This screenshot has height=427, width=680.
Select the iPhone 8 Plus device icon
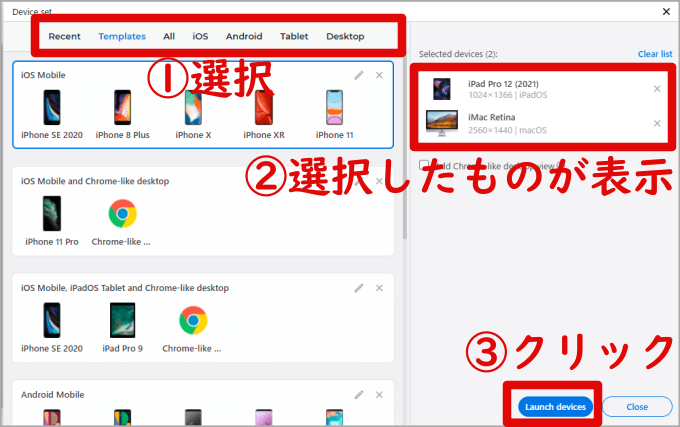(x=122, y=108)
